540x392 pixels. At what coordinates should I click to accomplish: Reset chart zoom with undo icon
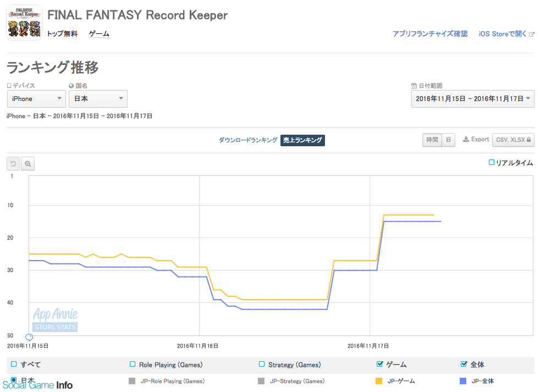[13, 164]
